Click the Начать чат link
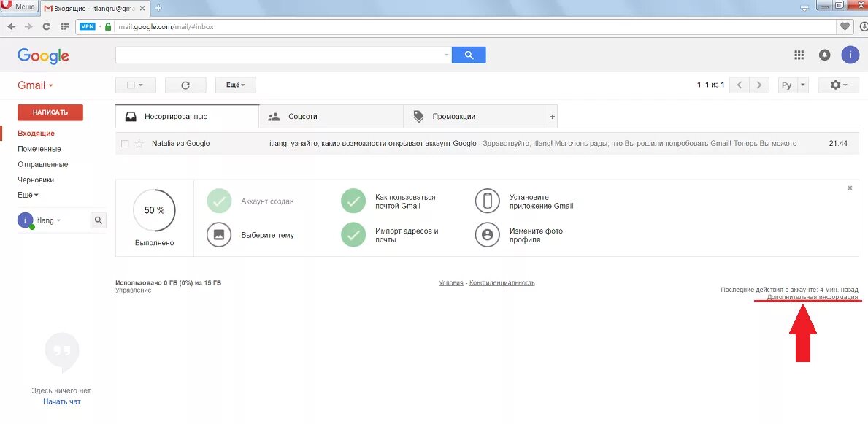The image size is (868, 424). tap(62, 402)
